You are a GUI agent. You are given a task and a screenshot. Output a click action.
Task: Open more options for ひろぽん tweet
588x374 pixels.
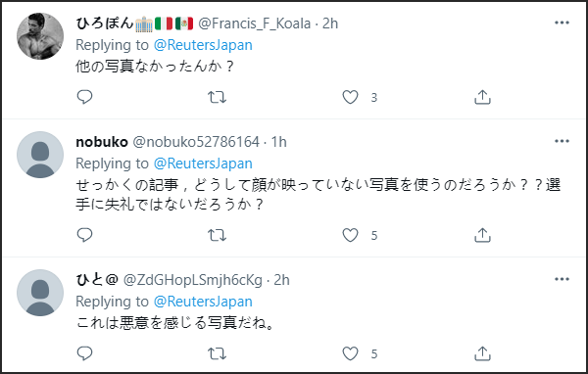[x=562, y=23]
